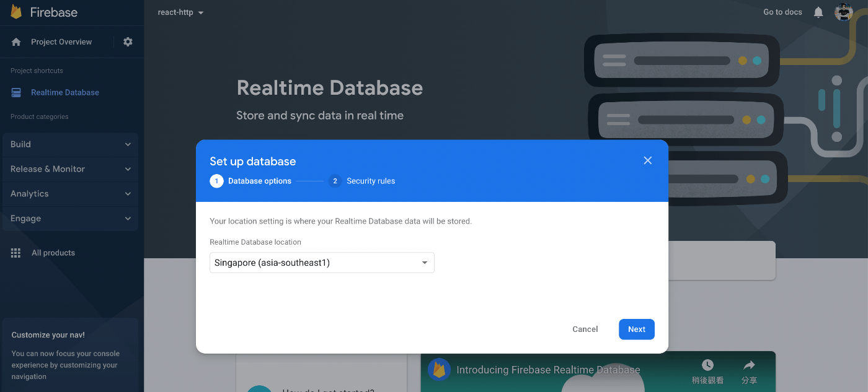Close the Set up database dialog

(x=648, y=160)
